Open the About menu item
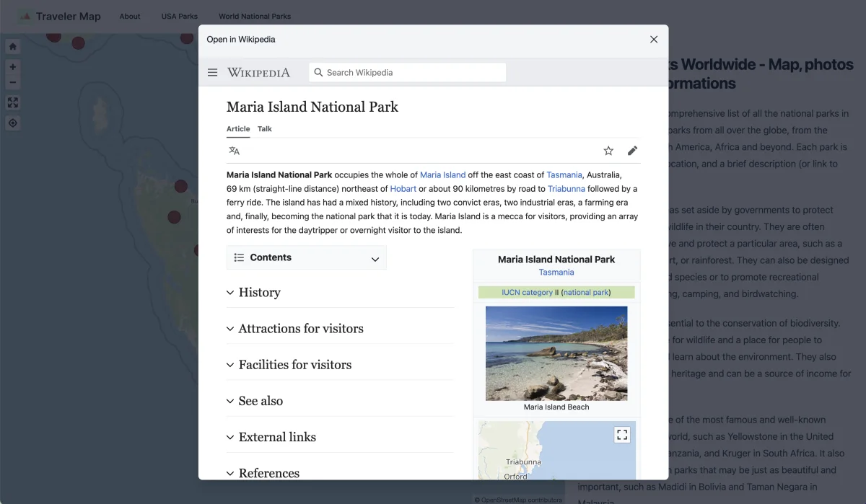The height and width of the screenshot is (504, 866). [130, 16]
